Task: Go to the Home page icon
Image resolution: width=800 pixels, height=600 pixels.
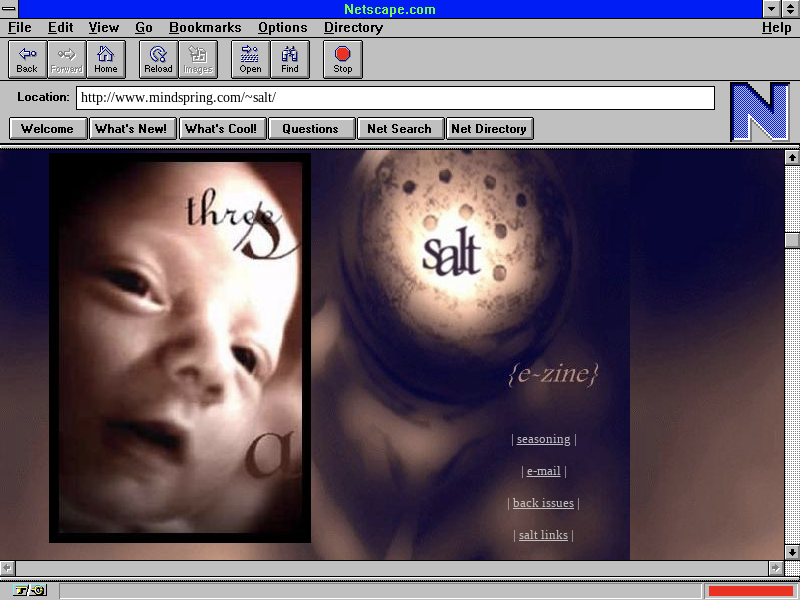Action: click(106, 59)
